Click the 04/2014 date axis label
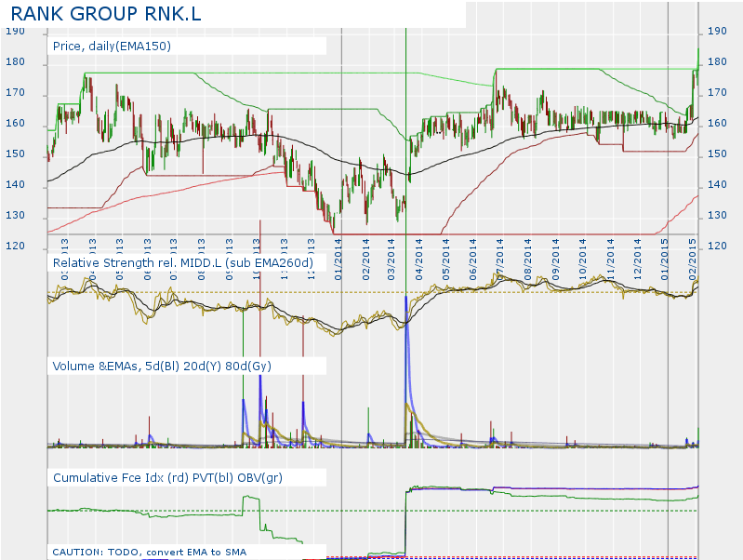This screenshot has width=743, height=560. [x=418, y=260]
